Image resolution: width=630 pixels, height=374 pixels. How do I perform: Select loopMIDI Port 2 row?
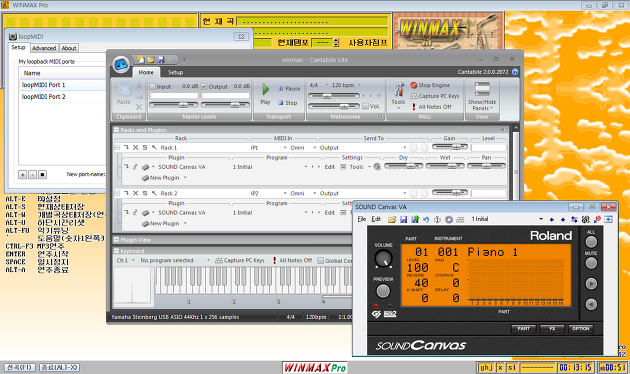coord(63,96)
